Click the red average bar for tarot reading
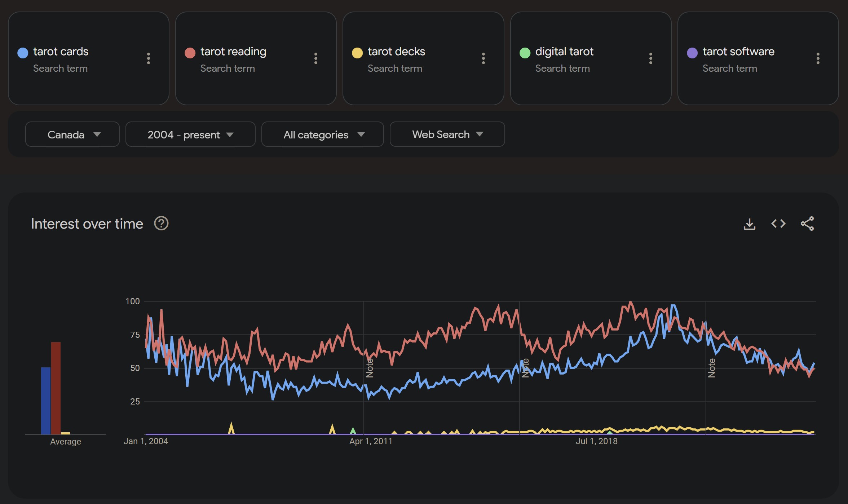This screenshot has height=504, width=848. (x=56, y=388)
